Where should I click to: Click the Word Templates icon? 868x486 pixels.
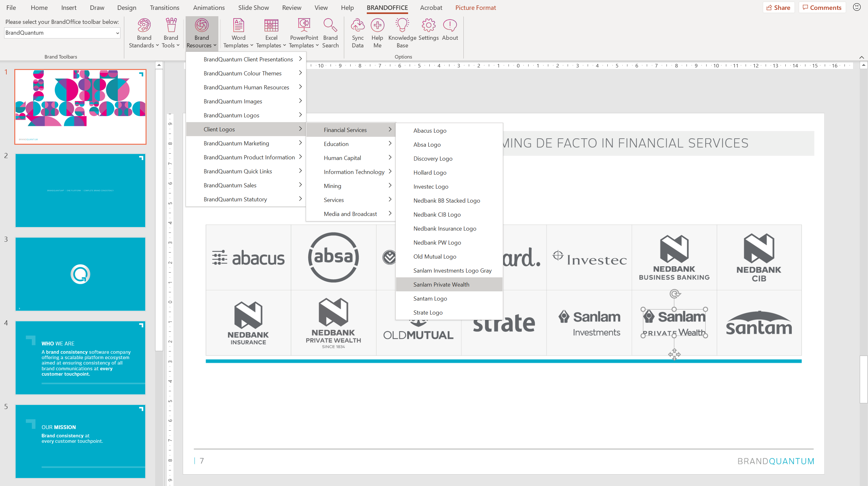point(238,26)
